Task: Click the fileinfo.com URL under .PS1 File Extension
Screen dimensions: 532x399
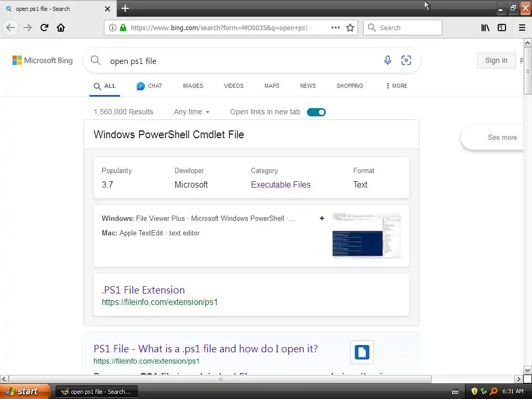Action: coord(160,302)
